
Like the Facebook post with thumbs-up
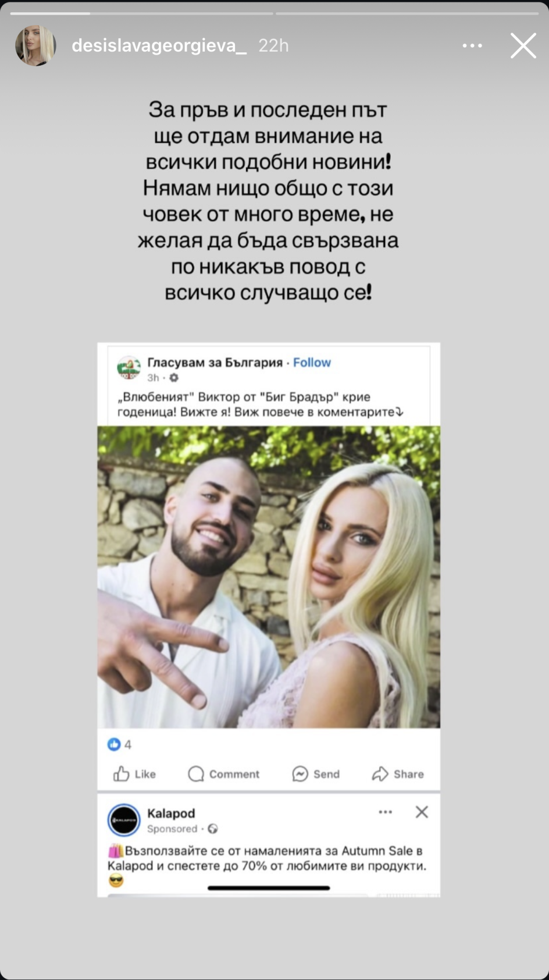[x=134, y=774]
